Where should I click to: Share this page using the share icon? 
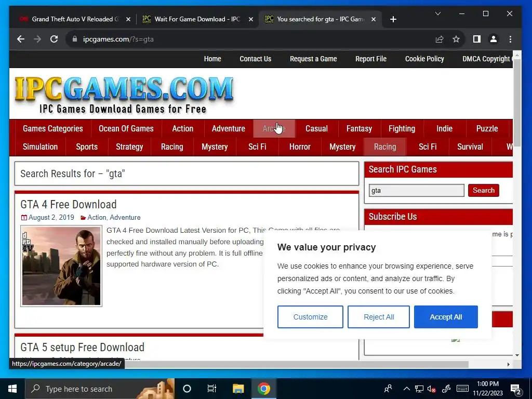(x=440, y=39)
